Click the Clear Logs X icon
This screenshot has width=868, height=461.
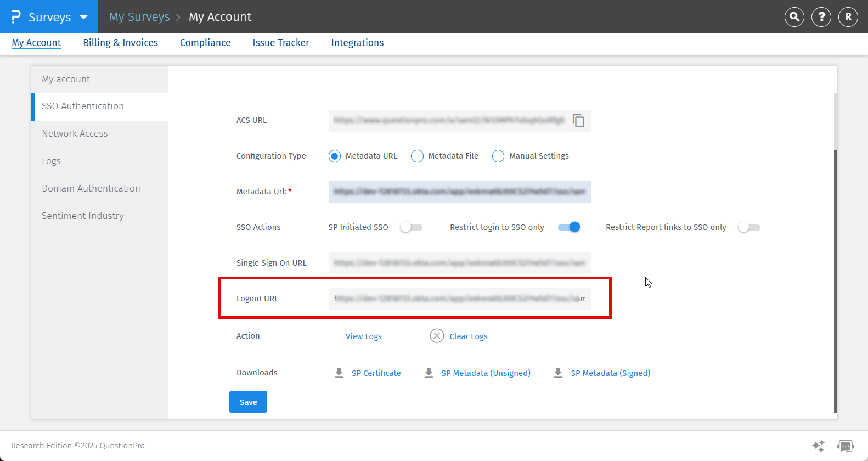[437, 336]
